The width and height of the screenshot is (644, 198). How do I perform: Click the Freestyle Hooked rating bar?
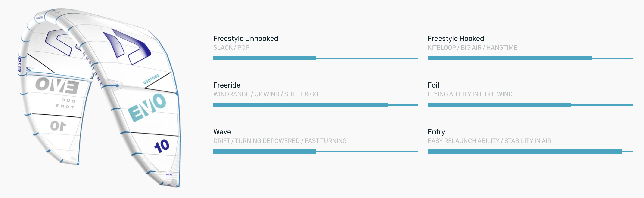pos(530,58)
